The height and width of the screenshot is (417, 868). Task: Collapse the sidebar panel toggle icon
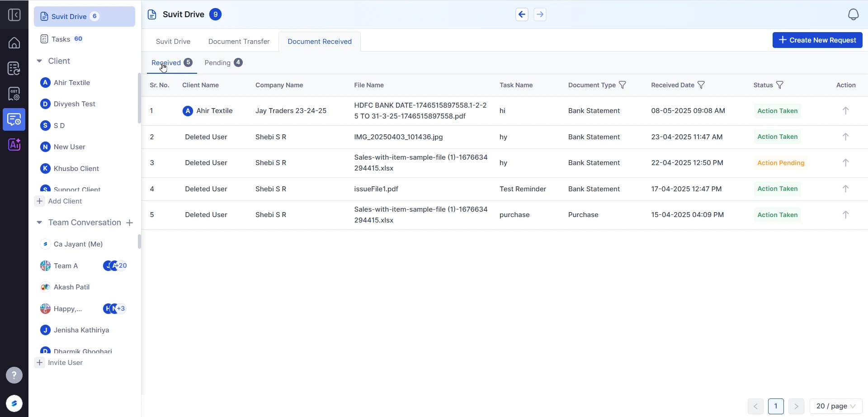point(14,15)
